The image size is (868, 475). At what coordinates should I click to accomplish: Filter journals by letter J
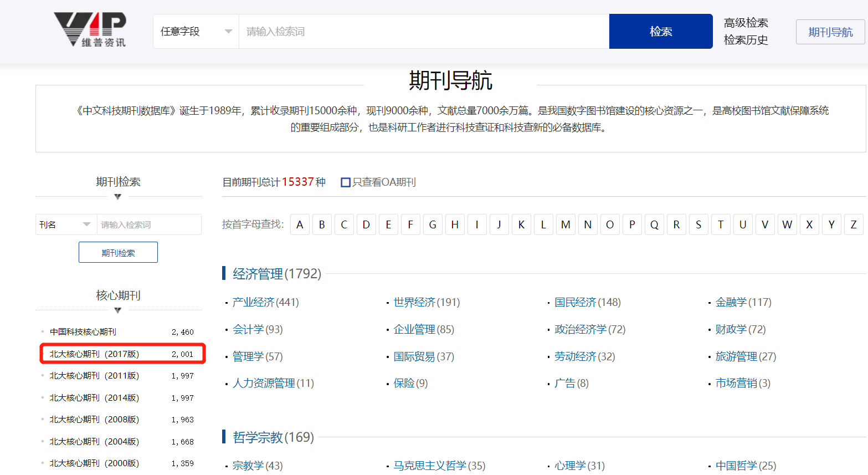499,224
